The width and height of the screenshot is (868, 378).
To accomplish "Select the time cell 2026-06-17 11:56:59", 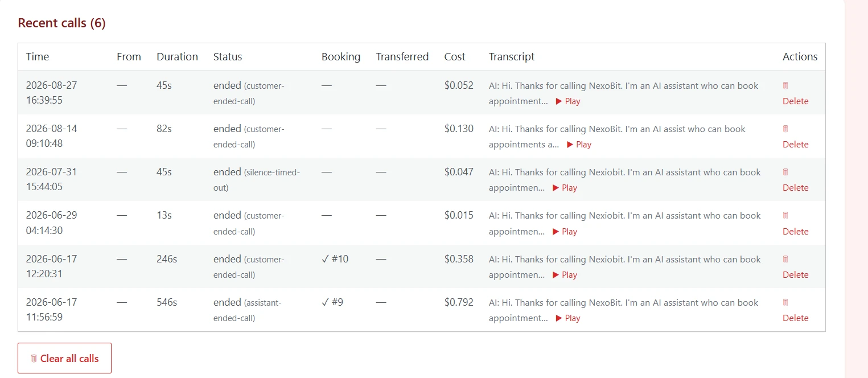I will tap(52, 310).
